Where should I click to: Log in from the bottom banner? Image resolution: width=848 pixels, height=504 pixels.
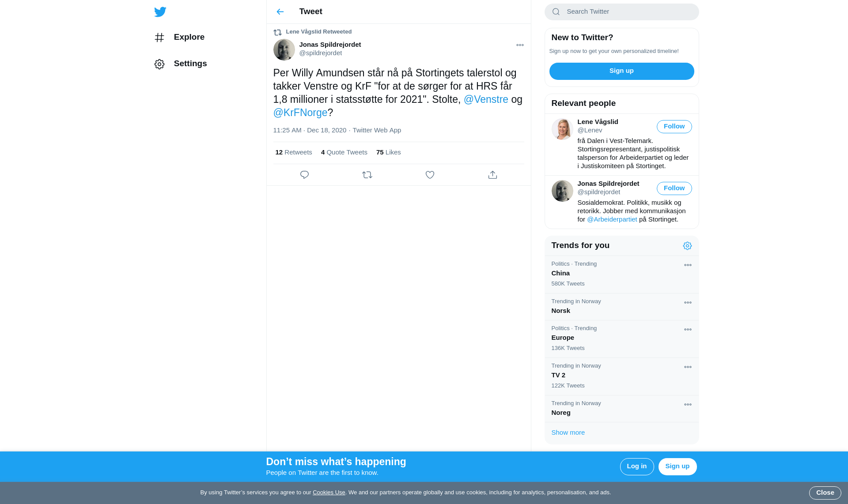click(636, 466)
